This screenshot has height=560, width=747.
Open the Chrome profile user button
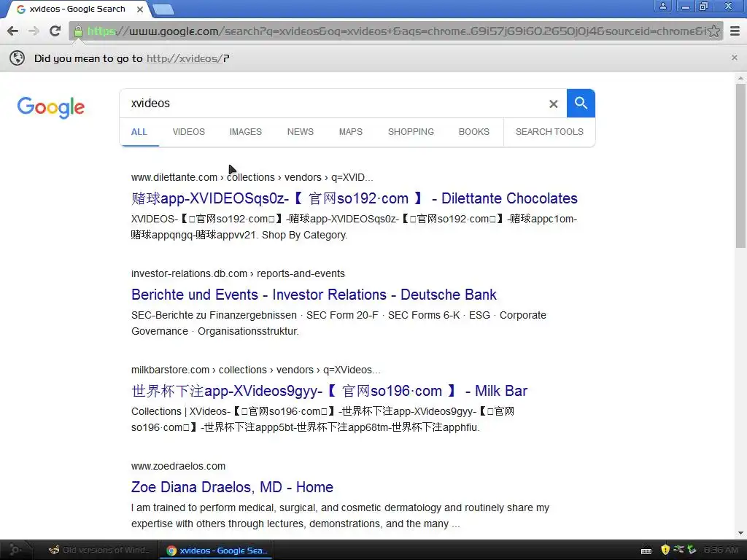pos(662,6)
